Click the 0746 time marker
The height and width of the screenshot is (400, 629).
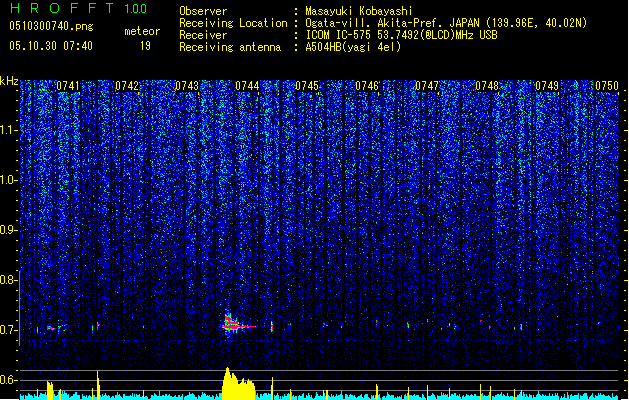click(367, 86)
